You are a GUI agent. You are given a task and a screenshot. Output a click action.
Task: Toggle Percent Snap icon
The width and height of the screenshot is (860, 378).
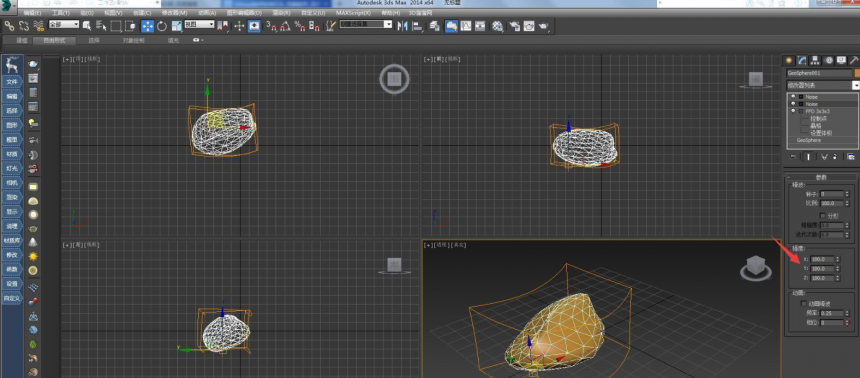pyautogui.click(x=300, y=25)
